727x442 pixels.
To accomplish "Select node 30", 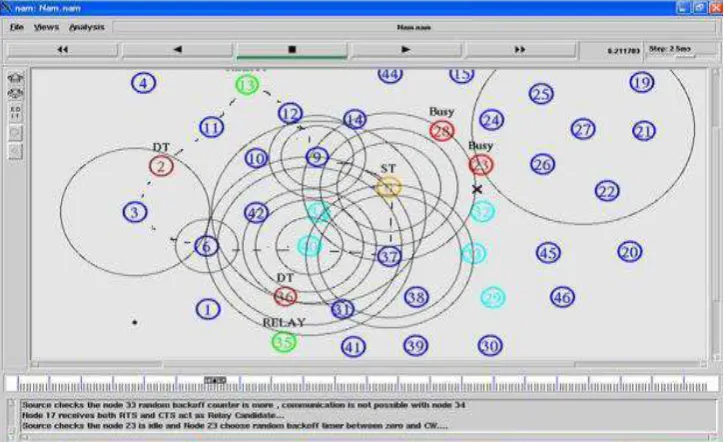I will tap(490, 346).
